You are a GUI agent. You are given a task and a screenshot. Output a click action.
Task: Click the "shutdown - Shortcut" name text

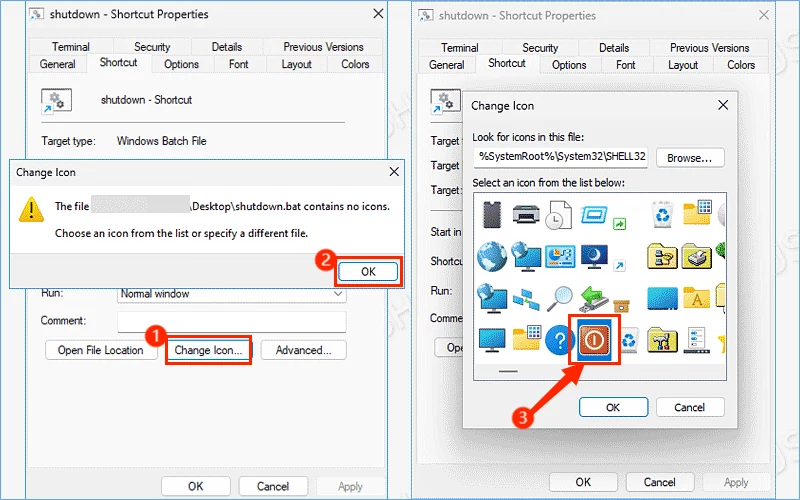click(146, 99)
